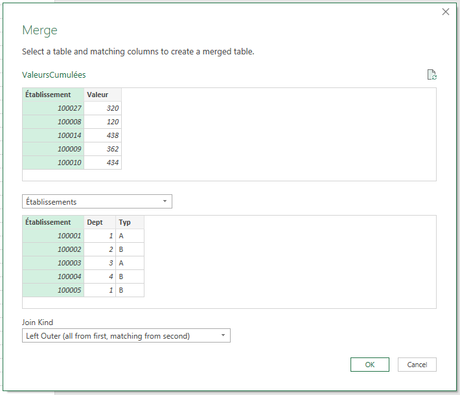This screenshot has height=395, width=460.
Task: Click Typ cell in the 100005 row
Action: 130,290
